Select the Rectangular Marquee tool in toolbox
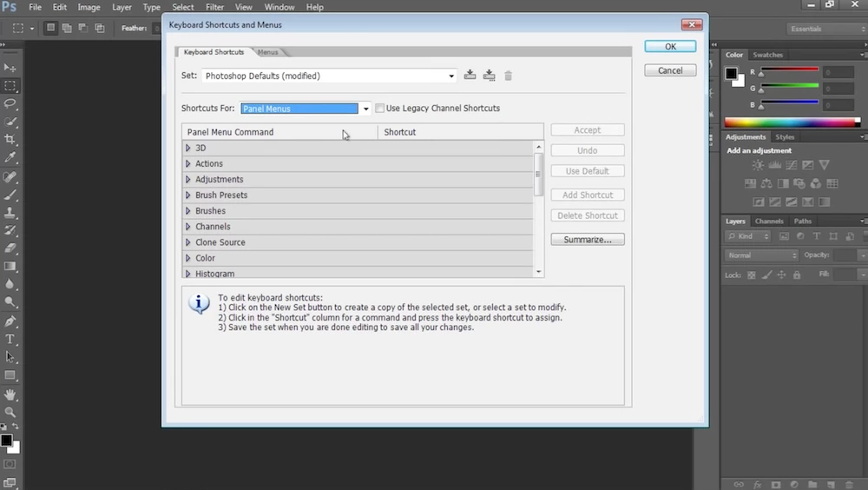Screen dimensions: 868x490 10,86
